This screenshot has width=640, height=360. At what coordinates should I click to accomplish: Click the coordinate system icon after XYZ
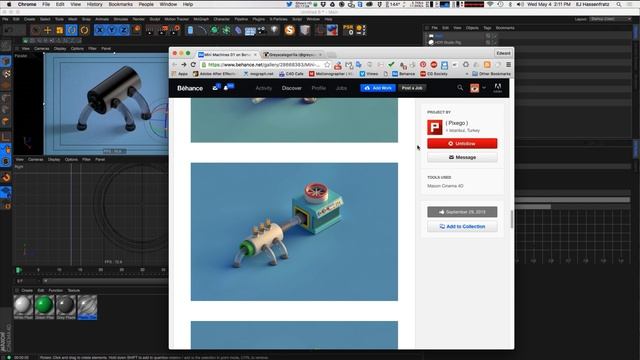click(x=137, y=30)
